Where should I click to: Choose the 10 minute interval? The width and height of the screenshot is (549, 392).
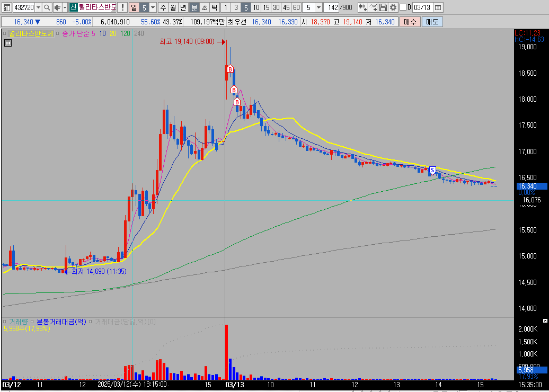click(256, 7)
